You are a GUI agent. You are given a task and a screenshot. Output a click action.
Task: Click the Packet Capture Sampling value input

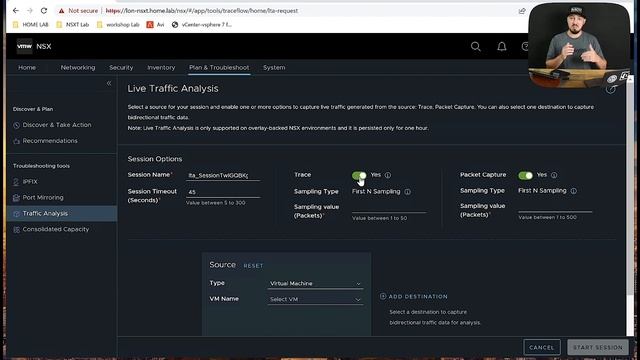point(555,207)
